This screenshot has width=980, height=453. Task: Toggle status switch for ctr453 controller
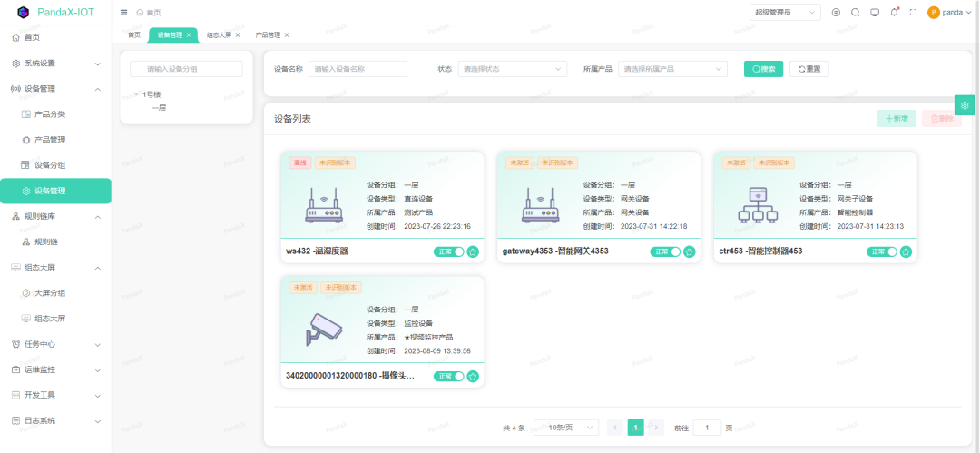pos(882,251)
